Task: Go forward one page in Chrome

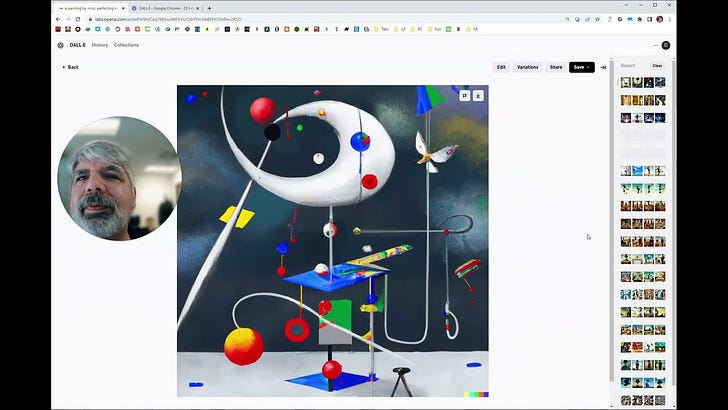Action: (68, 20)
